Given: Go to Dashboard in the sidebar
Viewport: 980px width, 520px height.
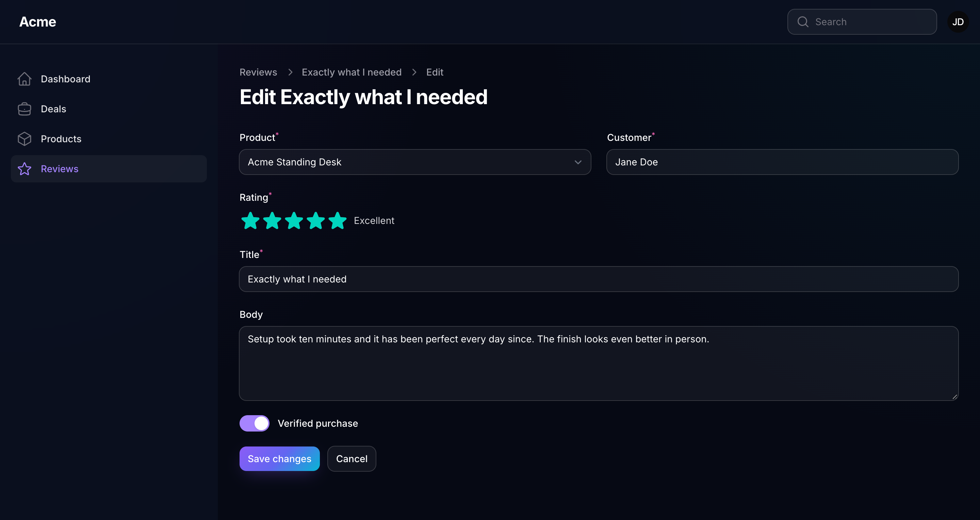Looking at the screenshot, I should pos(109,79).
